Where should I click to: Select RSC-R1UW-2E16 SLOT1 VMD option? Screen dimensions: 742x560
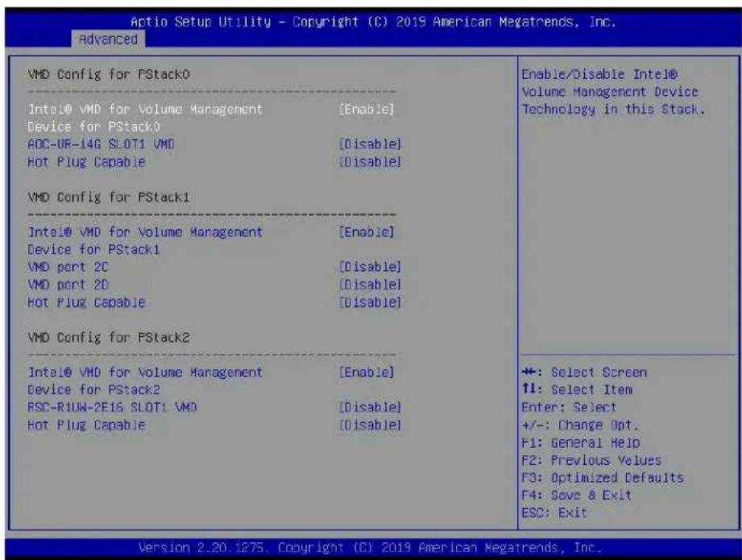pyautogui.click(x=112, y=407)
